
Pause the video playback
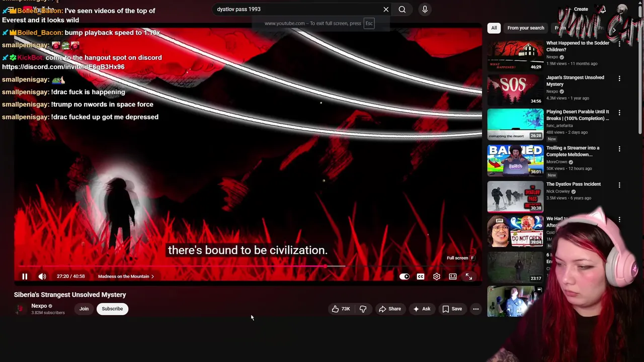(x=24, y=276)
